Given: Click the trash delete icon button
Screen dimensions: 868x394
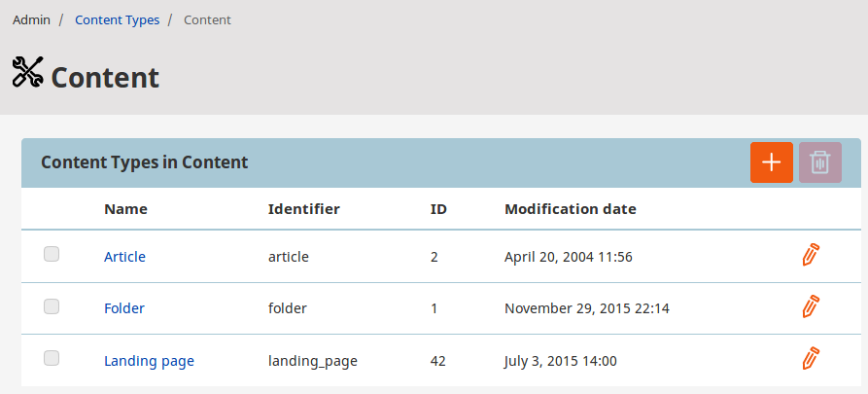Looking at the screenshot, I should [819, 162].
